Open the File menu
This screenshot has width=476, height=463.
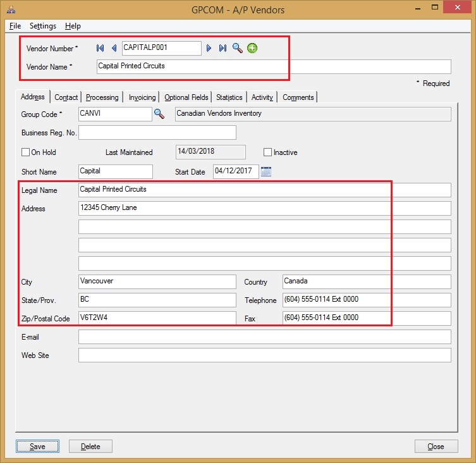tap(15, 26)
